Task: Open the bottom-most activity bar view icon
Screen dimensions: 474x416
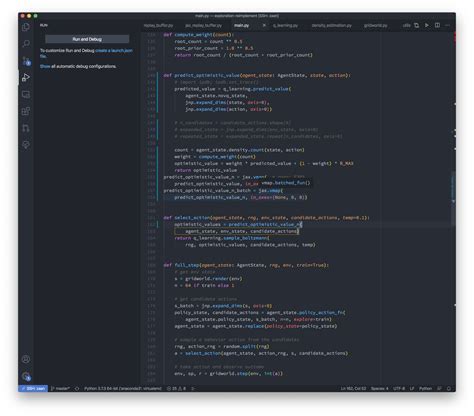Action: 26,145
